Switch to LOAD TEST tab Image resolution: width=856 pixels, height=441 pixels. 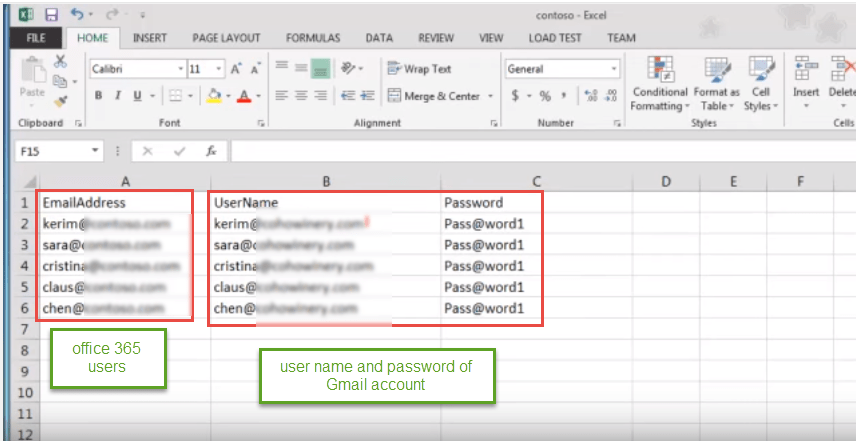(555, 38)
